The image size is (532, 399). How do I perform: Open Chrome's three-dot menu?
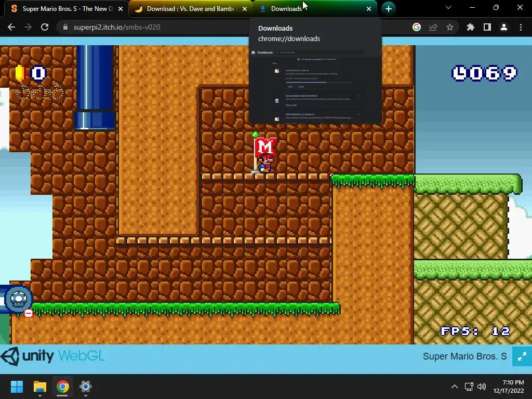click(x=521, y=27)
